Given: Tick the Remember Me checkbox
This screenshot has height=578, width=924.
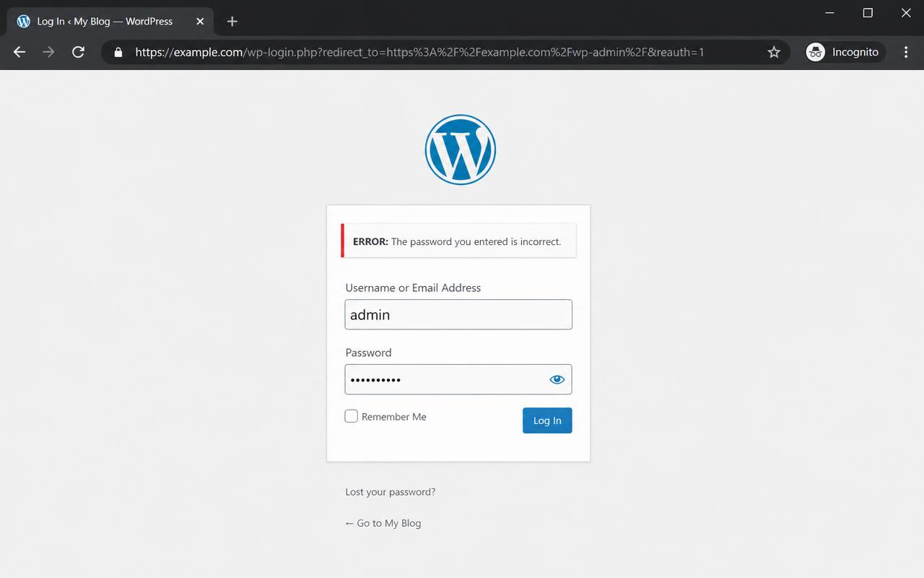Looking at the screenshot, I should pyautogui.click(x=352, y=416).
